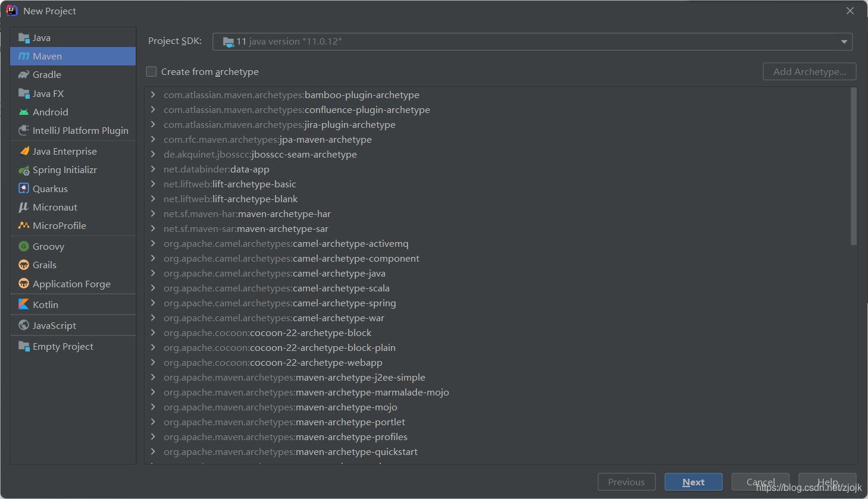
Task: Select camel-archetype-java row
Action: [x=497, y=273]
